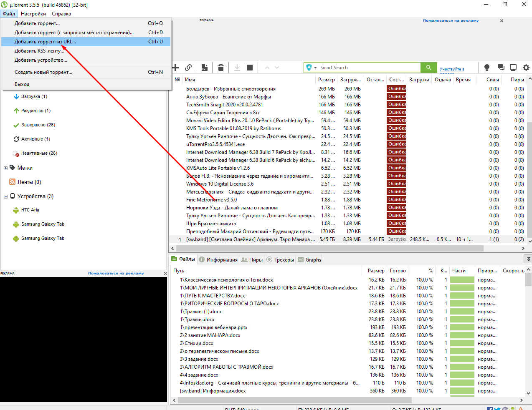
Task: Choose Создать новый торрент... menu entry
Action: pos(86,72)
